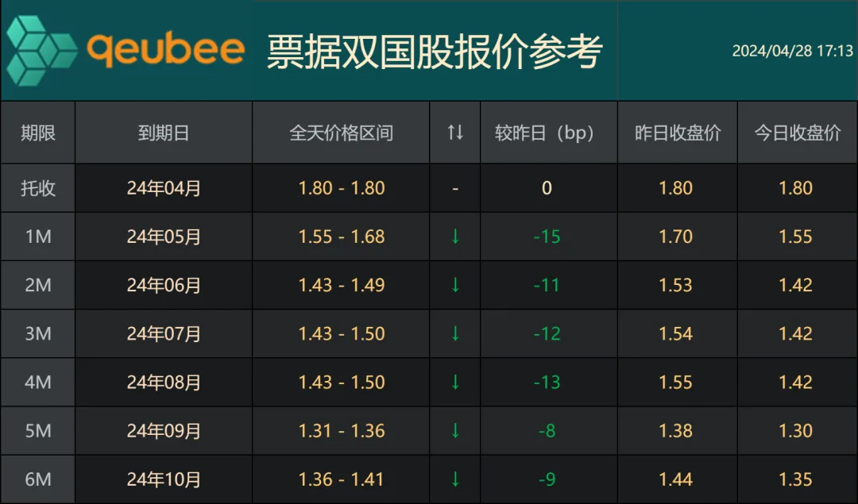Select the 托收 row label
Viewport: 858px width, 504px height.
click(x=38, y=188)
